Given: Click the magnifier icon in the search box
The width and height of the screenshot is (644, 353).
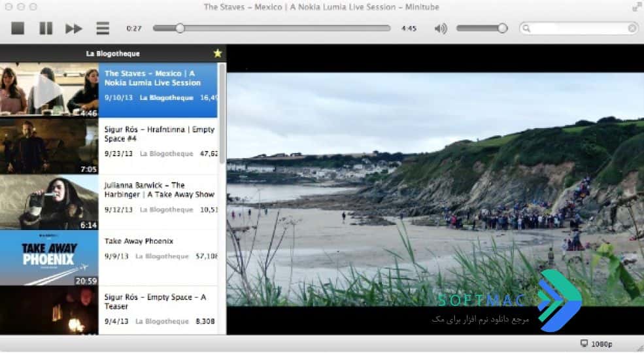Looking at the screenshot, I should pyautogui.click(x=526, y=28).
